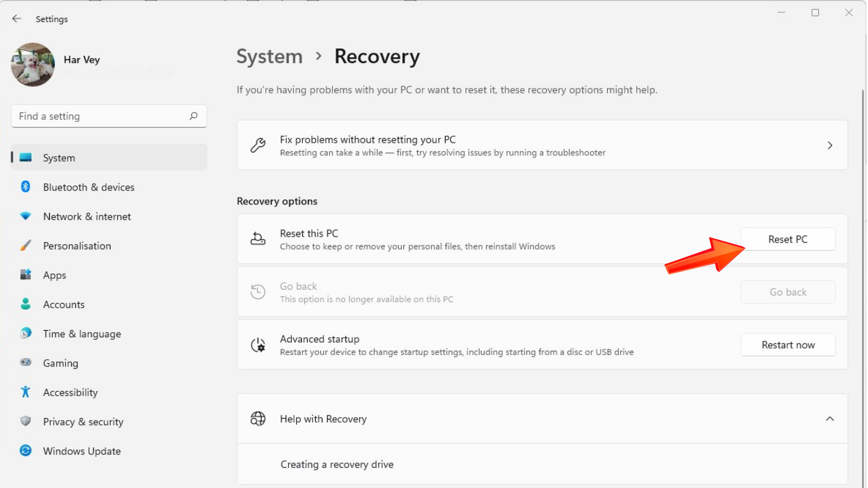Click the search settings input field
This screenshot has height=488, width=868.
pos(109,116)
